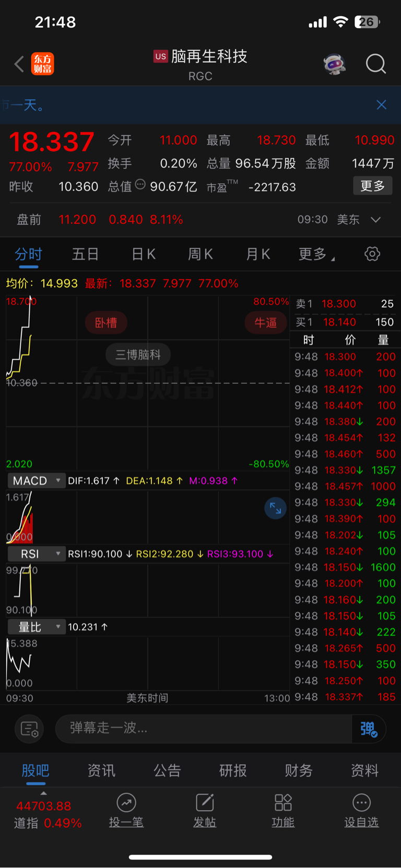Tap the 市盈 -2217.63 value
This screenshot has height=868, width=401.
[272, 187]
